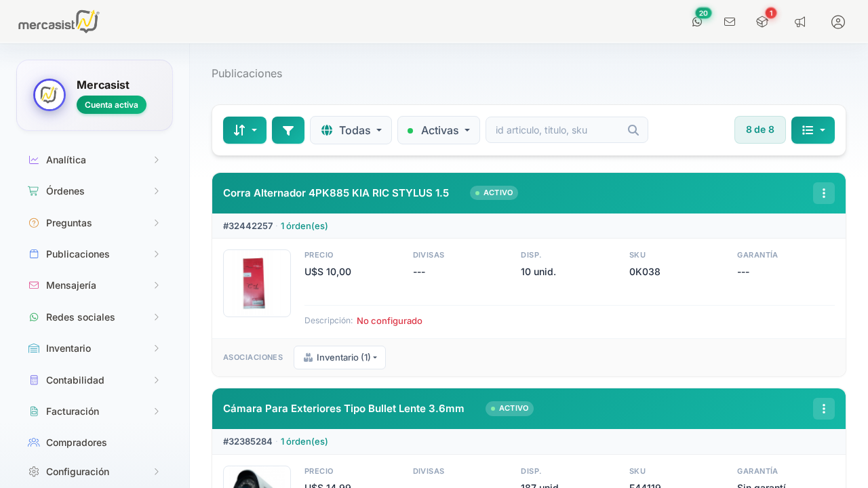Expand the Inventario (1) associations dropdown
Screen dimensions: 868x488
coord(340,357)
